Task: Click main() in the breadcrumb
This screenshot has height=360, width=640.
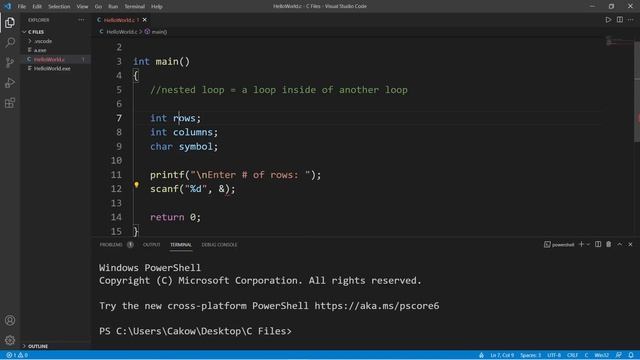Action: pyautogui.click(x=159, y=32)
